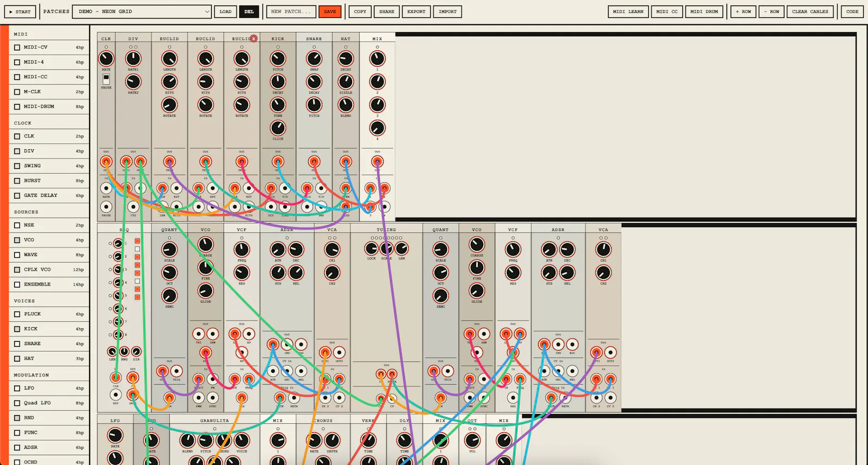Check the CPLX VCO module checkbox

point(17,269)
